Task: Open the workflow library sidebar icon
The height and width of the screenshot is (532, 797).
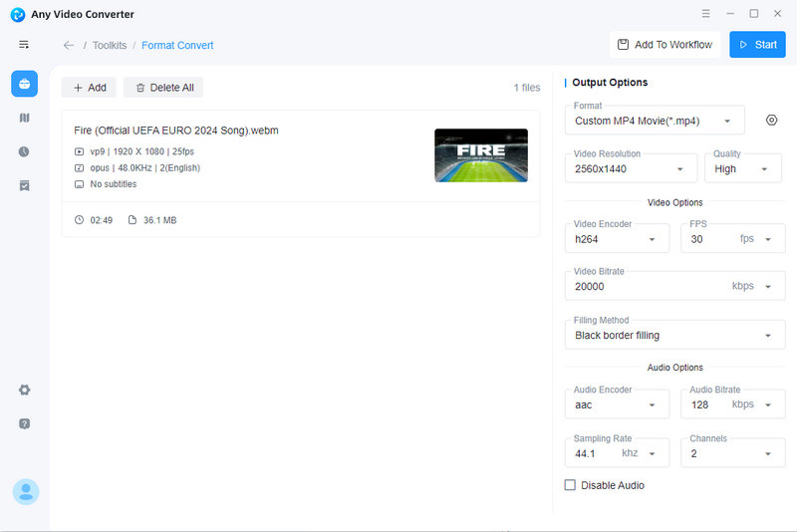Action: 24,118
